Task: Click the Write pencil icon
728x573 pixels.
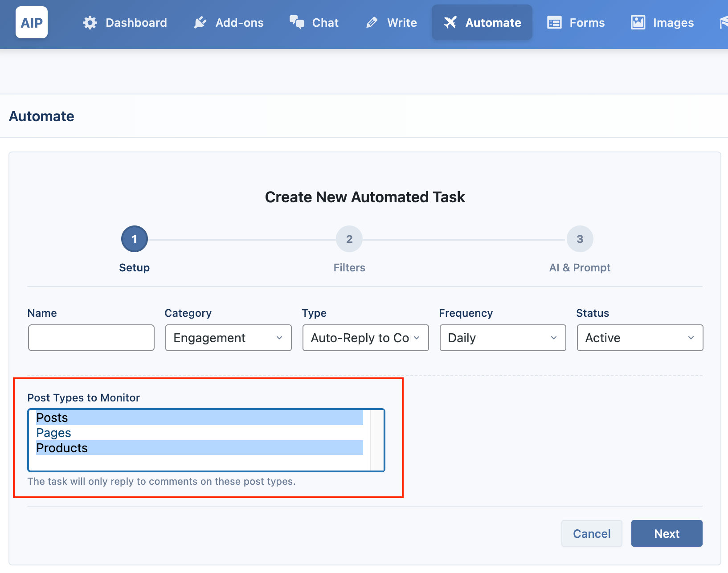Action: click(372, 23)
